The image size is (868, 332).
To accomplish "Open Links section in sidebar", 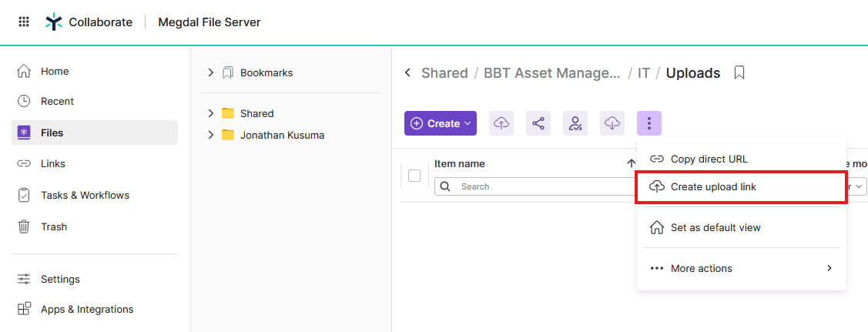I will (95, 164).
